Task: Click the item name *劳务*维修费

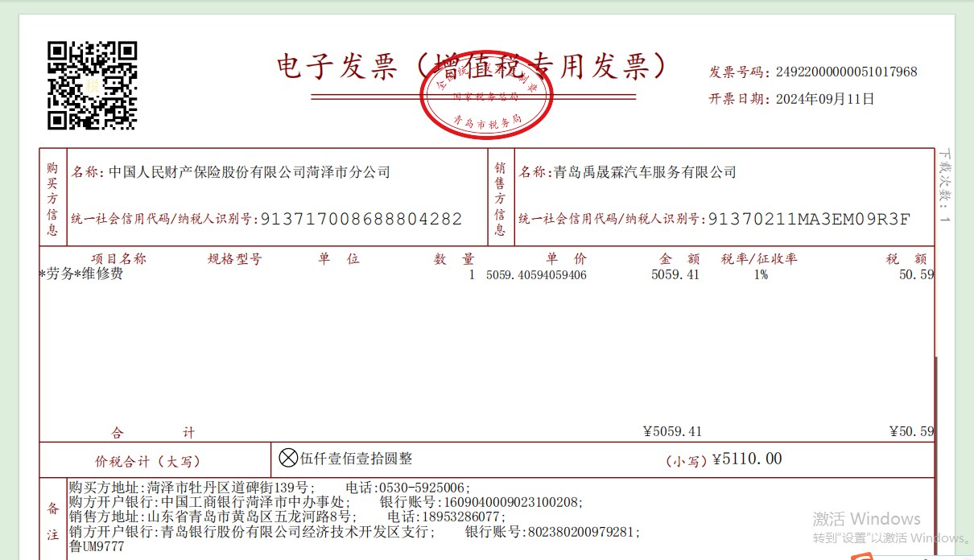Action: click(81, 274)
